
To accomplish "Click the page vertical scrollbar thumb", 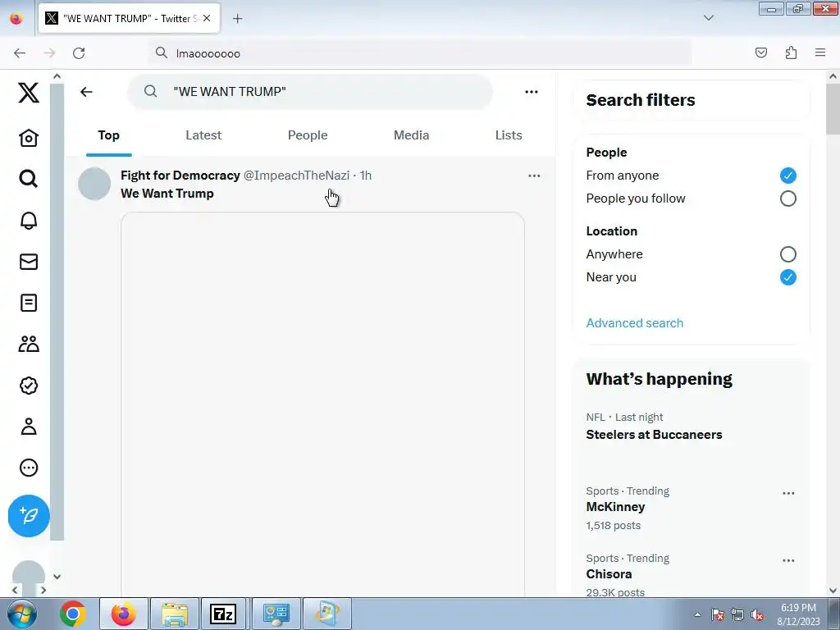I will coord(833,109).
